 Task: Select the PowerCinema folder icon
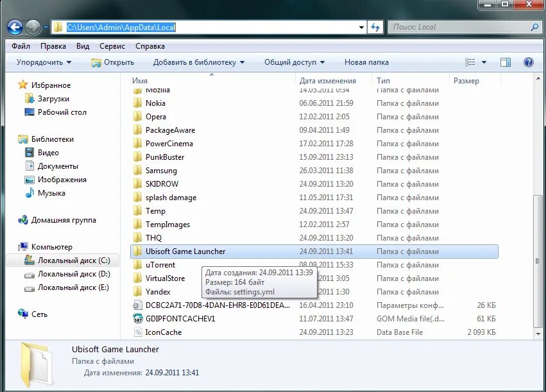click(137, 144)
